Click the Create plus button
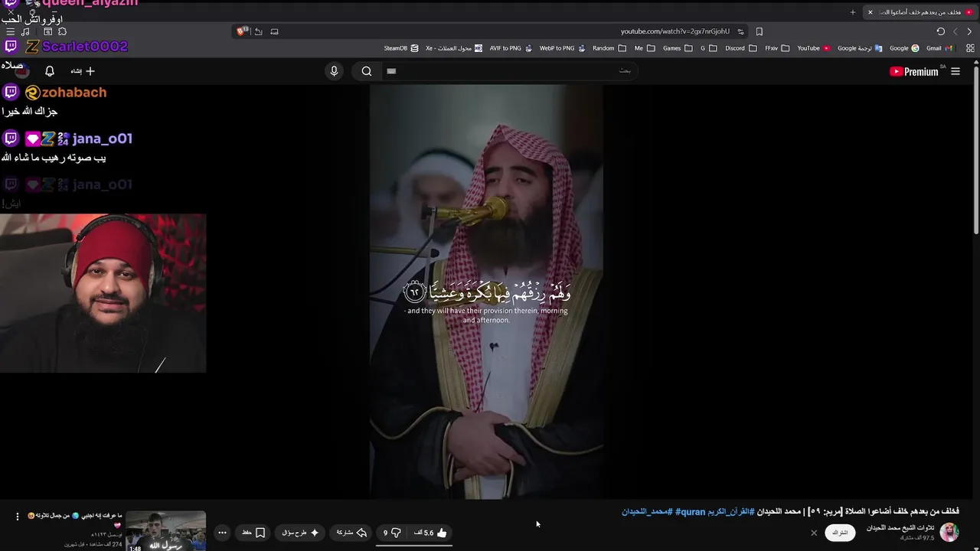This screenshot has width=980, height=551. tap(83, 71)
